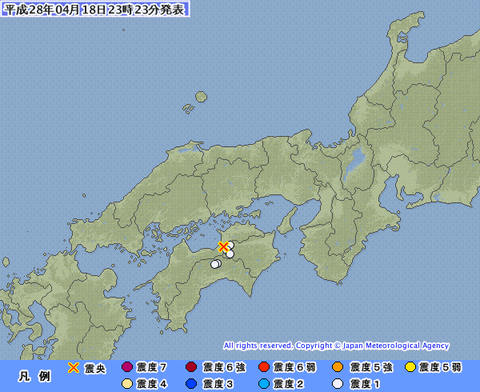Click the 震度5強 legend label text
Viewport: 480px width, 392px height.
(x=371, y=368)
